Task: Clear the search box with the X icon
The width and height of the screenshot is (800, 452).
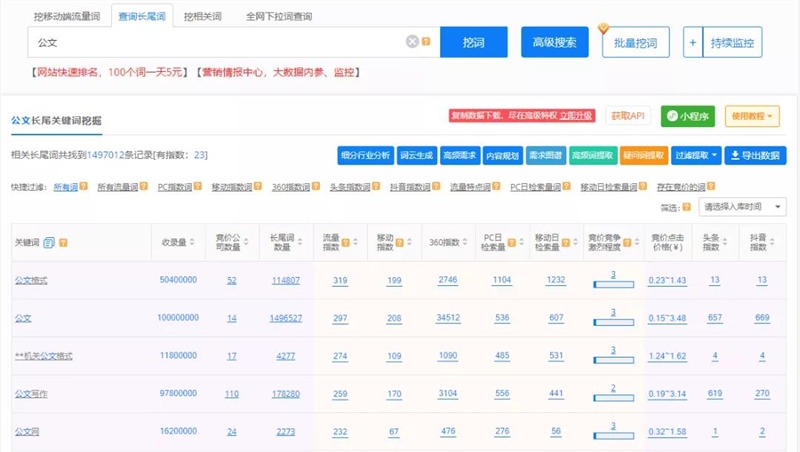Action: point(411,42)
